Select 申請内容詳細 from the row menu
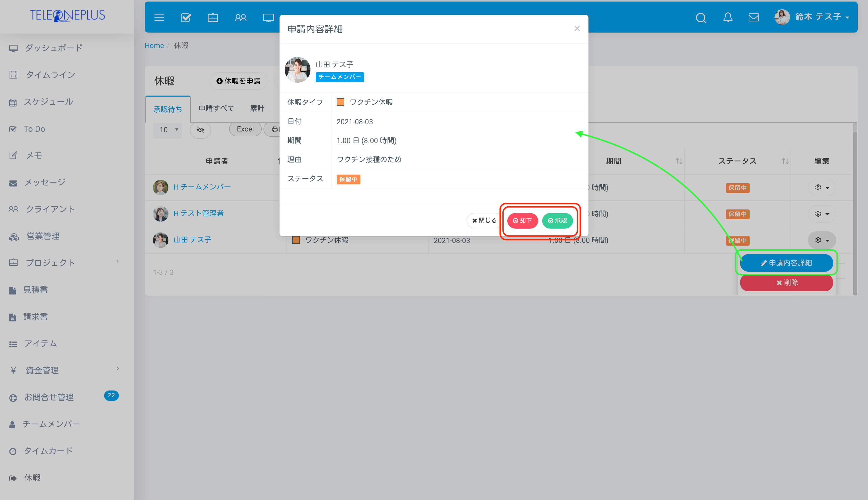Viewport: 868px width, 500px height. 787,263
